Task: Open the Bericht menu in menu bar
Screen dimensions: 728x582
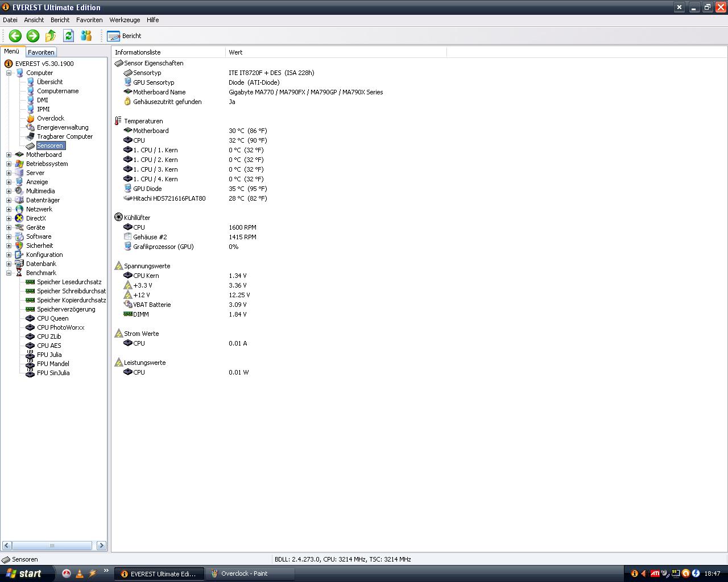Action: (x=60, y=20)
